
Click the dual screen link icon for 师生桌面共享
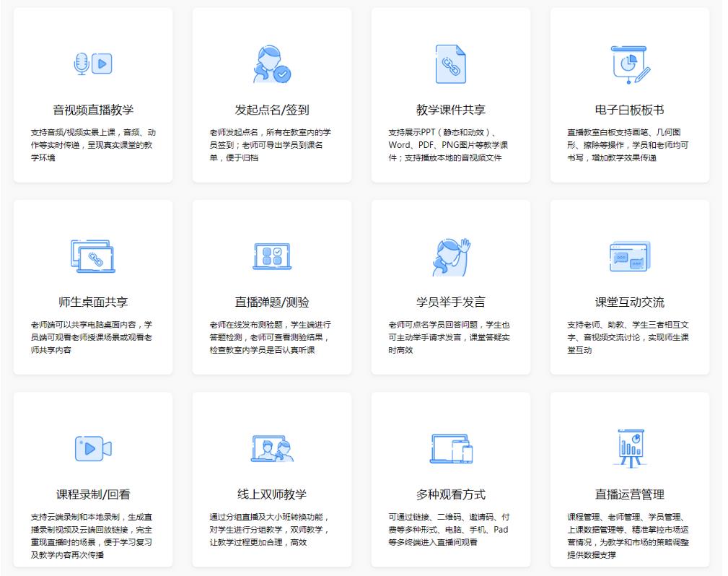(x=93, y=256)
